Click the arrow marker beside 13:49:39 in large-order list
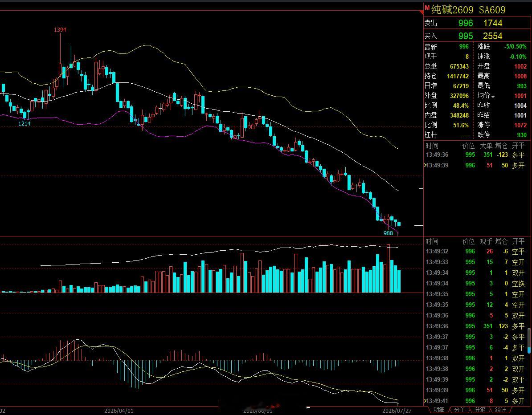 click(x=425, y=165)
